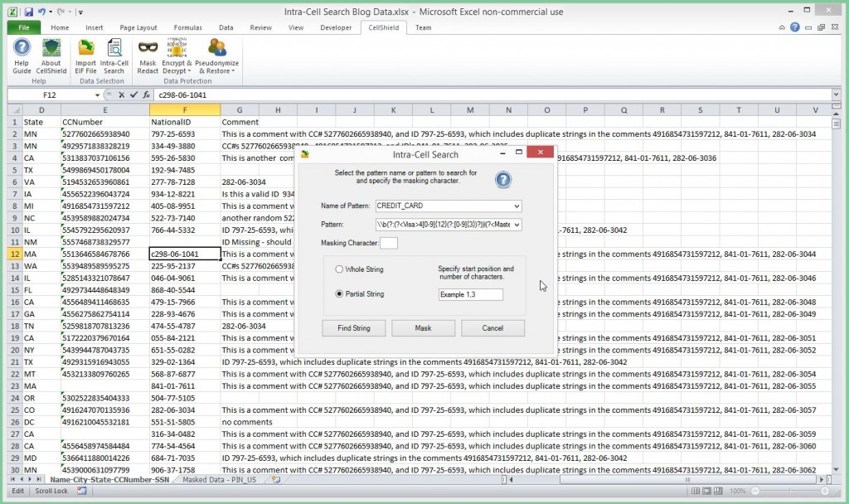The image size is (849, 504).
Task: Switch to Page Break Preview in status bar
Action: click(x=718, y=491)
